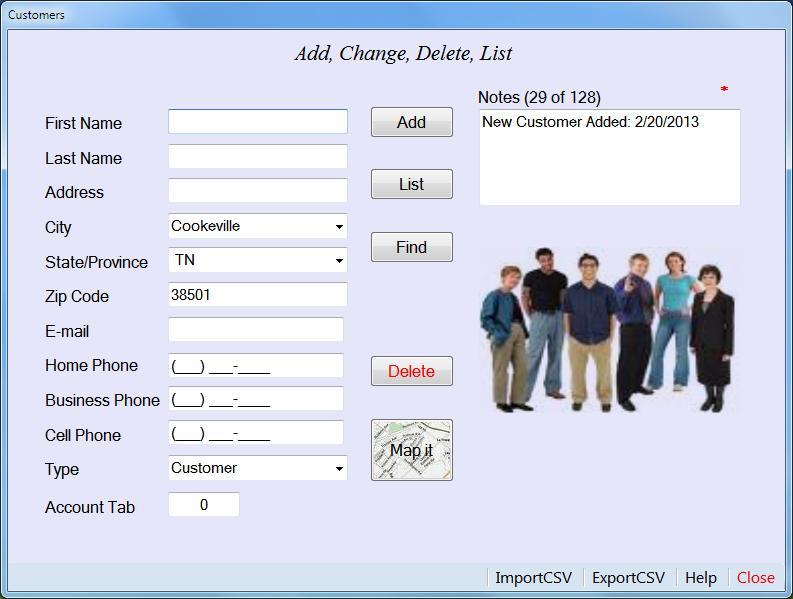Viewport: 793px width, 599px height.
Task: Click the Find button
Action: coord(412,247)
